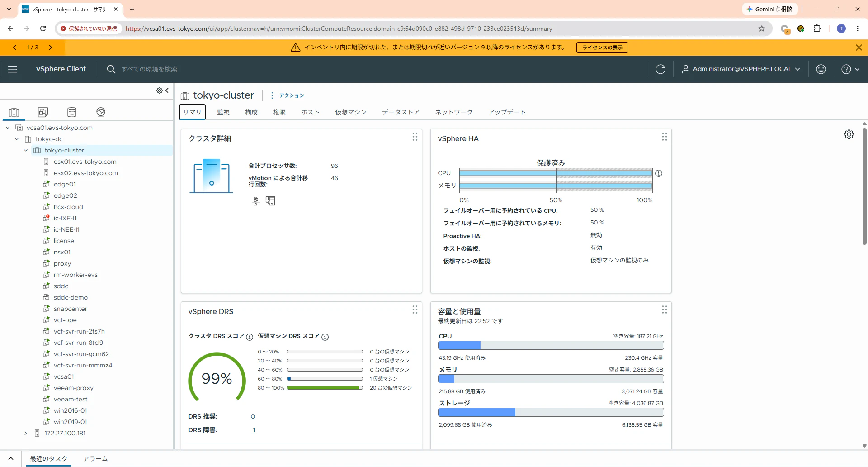Open summary page customization gear
868x467 pixels.
coord(849,134)
